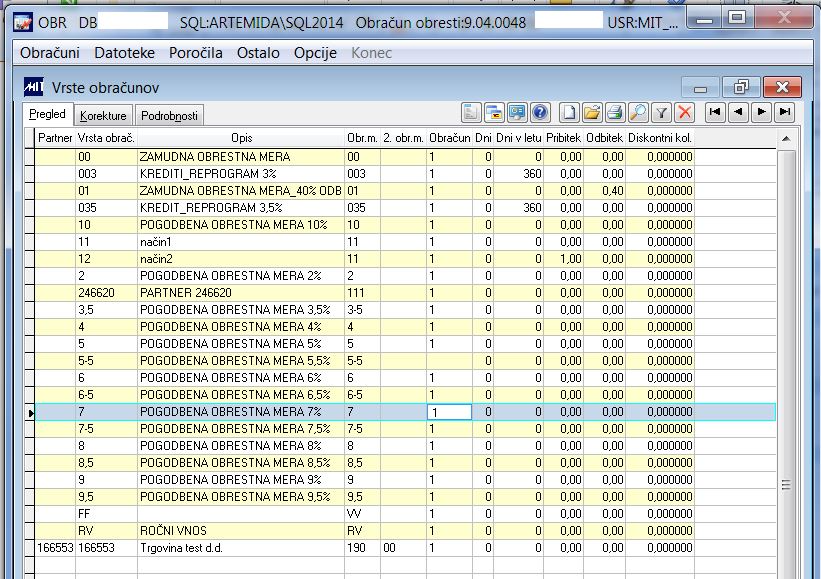Go to the last record navigation button

pyautogui.click(x=785, y=112)
